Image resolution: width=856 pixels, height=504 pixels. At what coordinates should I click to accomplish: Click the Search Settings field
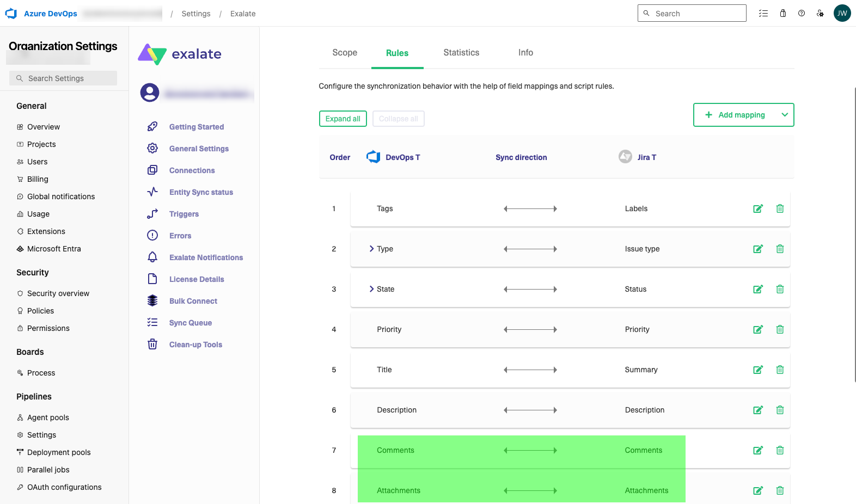point(63,78)
